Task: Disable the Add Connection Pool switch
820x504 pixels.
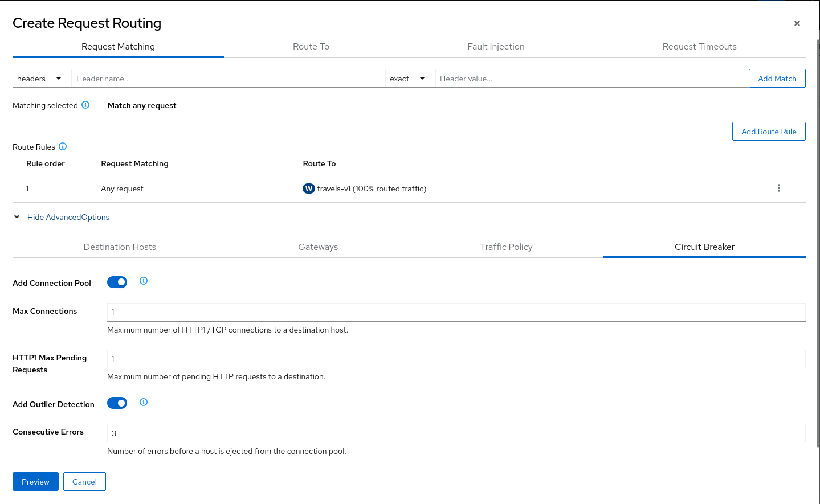Action: (117, 282)
